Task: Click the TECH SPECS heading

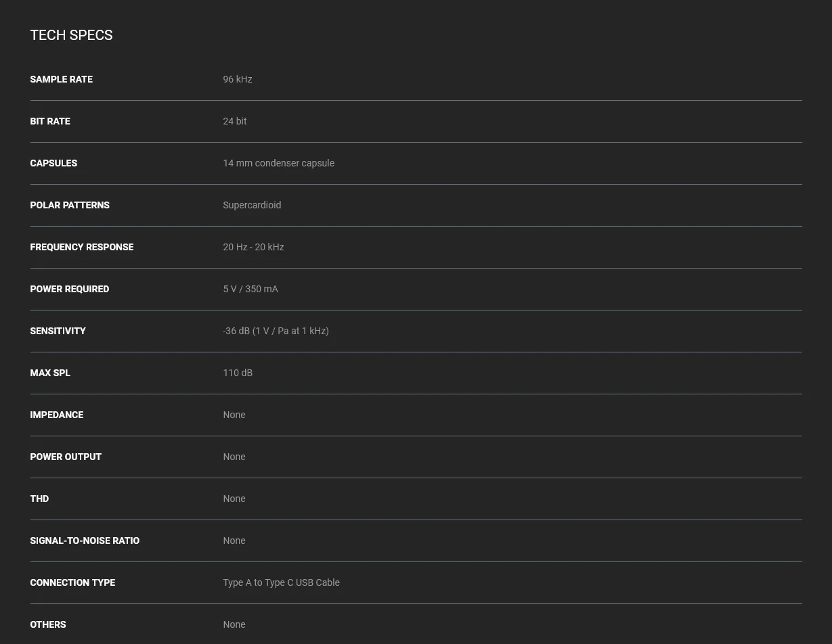Action: point(71,35)
